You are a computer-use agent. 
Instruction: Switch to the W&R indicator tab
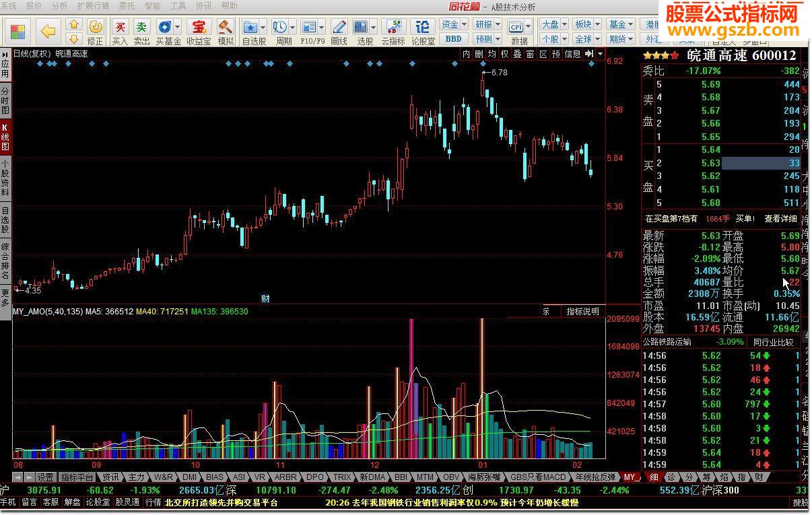(164, 477)
